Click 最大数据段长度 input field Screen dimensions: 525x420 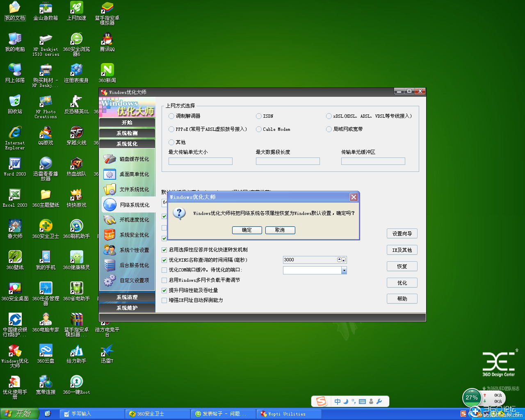point(288,161)
